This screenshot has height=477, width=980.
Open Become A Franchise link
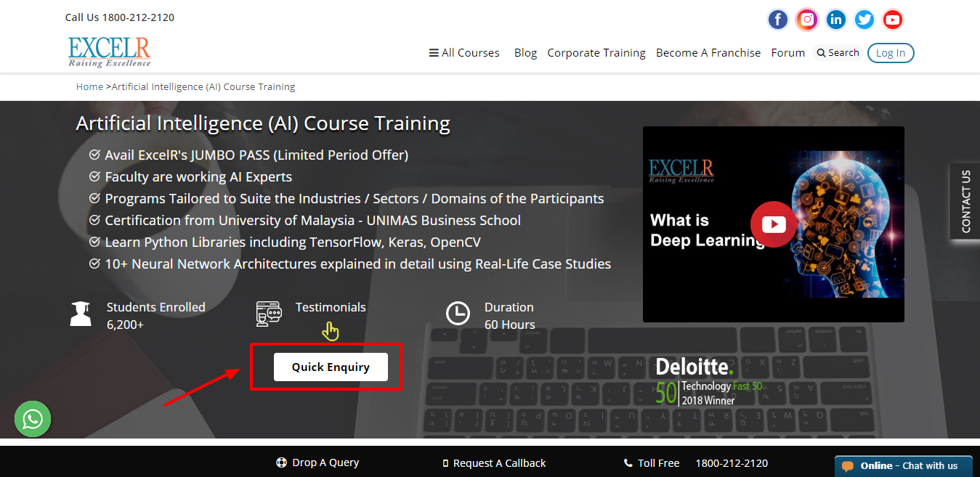click(x=708, y=53)
